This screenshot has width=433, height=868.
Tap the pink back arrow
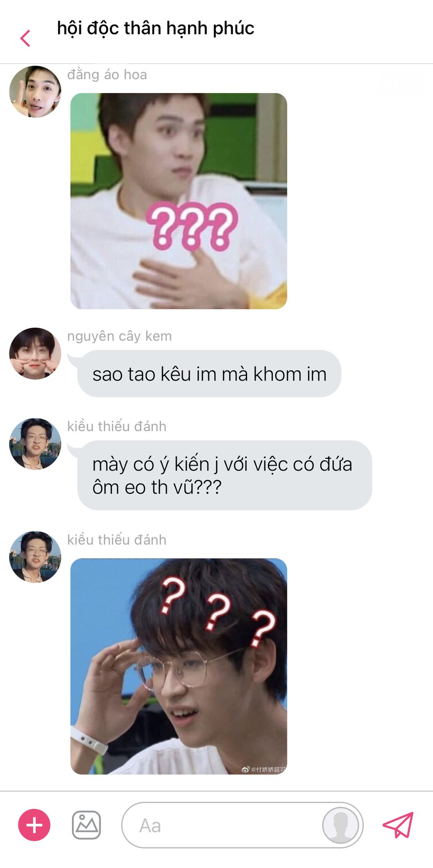[x=25, y=38]
